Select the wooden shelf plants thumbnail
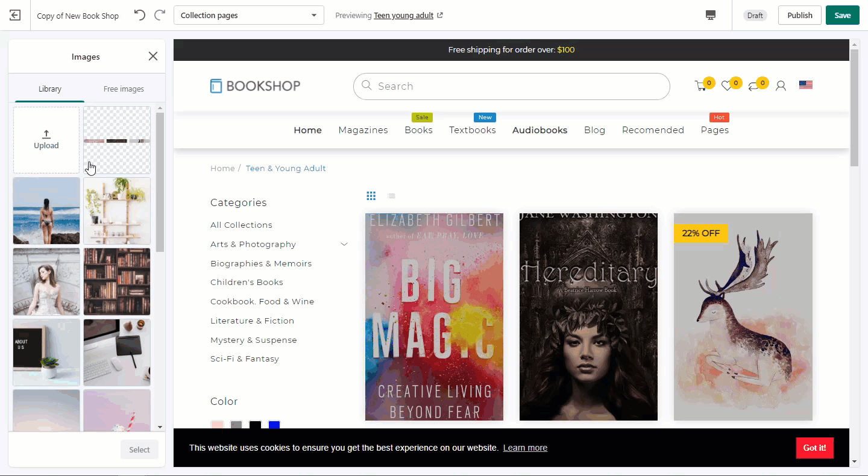868x476 pixels. [117, 210]
